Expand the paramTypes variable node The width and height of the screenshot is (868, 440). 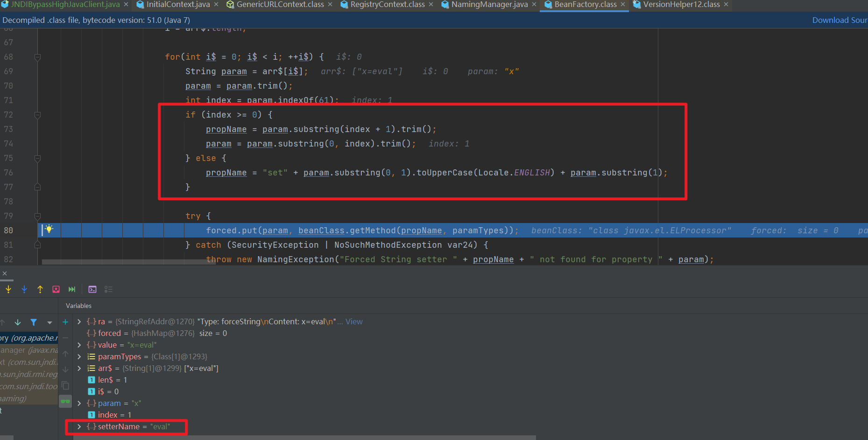click(x=79, y=356)
